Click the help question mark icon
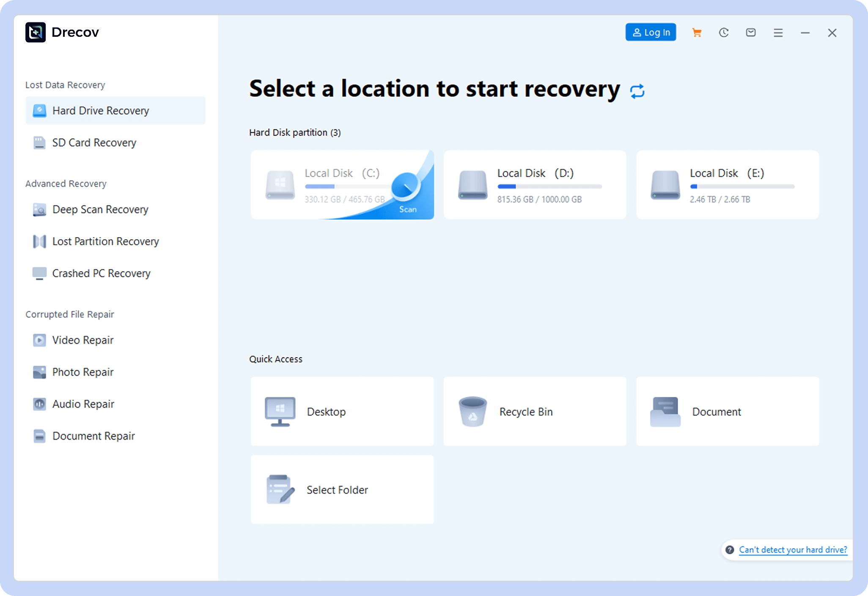Screen dimensions: 868x596 [x=730, y=550]
